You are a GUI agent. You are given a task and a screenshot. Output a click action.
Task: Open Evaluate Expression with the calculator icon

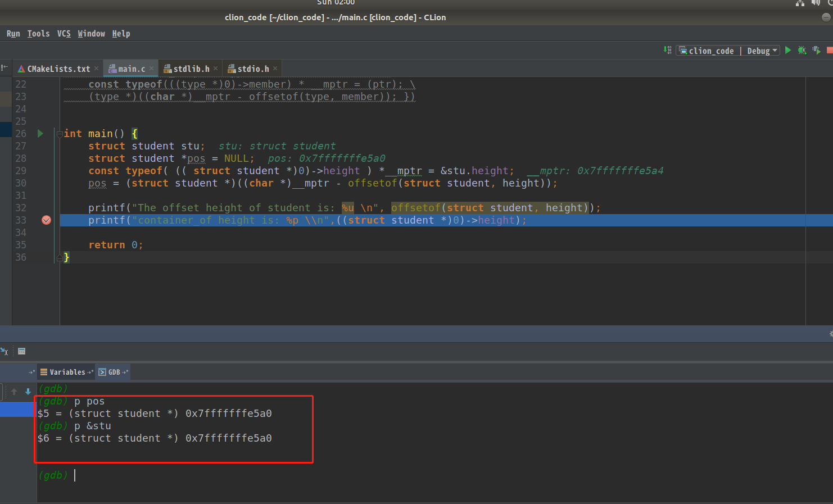[21, 351]
